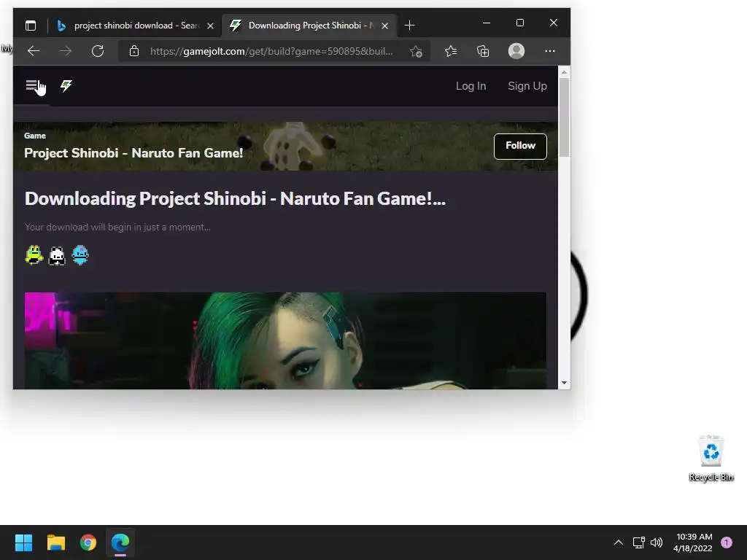Maximize the Edge window

tap(519, 23)
